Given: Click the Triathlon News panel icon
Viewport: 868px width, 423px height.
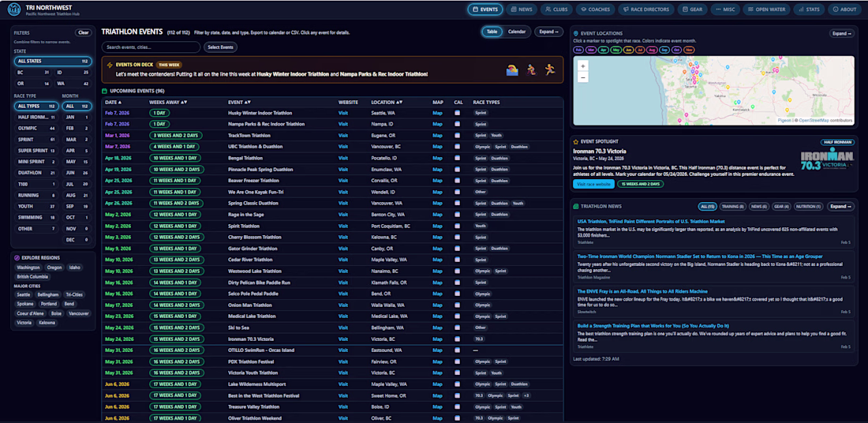Looking at the screenshot, I should click(576, 207).
